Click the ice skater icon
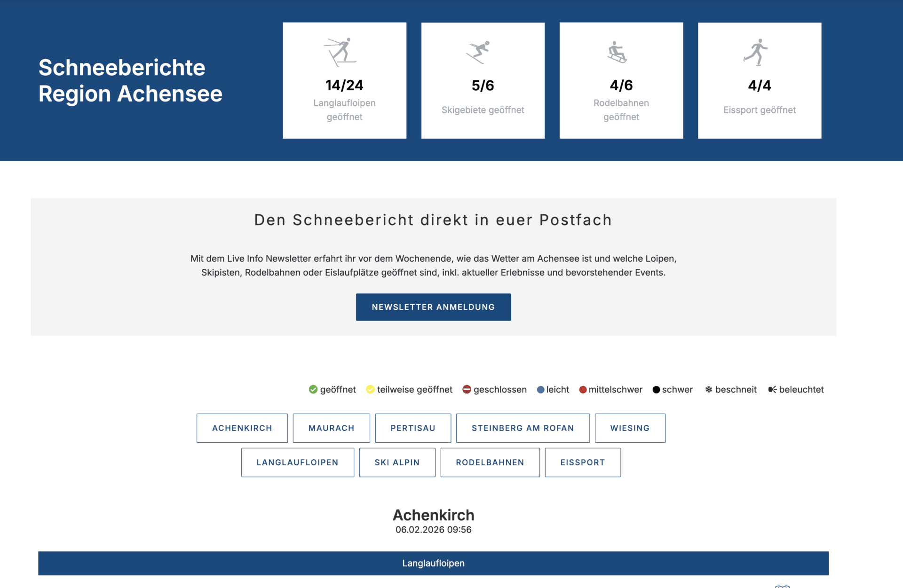 756,52
